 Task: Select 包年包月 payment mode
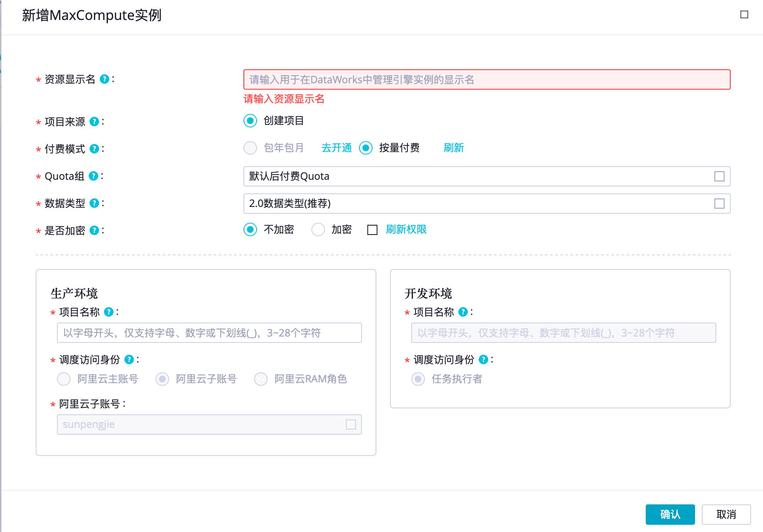(250, 148)
